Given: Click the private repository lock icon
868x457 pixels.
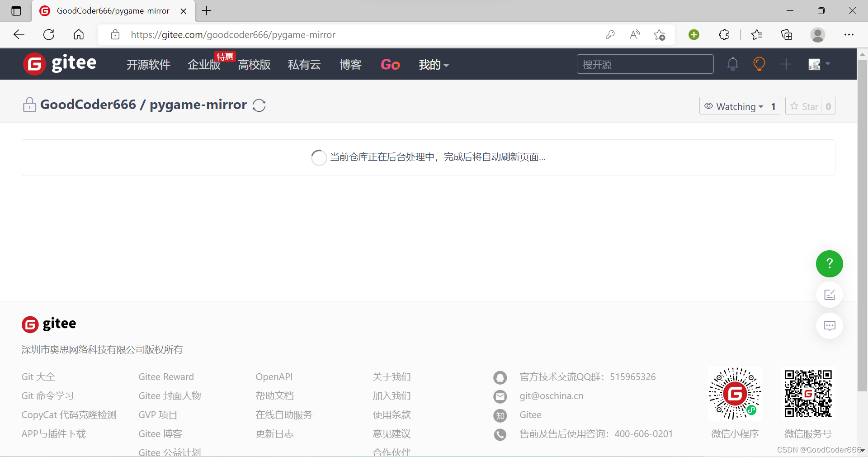Looking at the screenshot, I should [x=29, y=105].
